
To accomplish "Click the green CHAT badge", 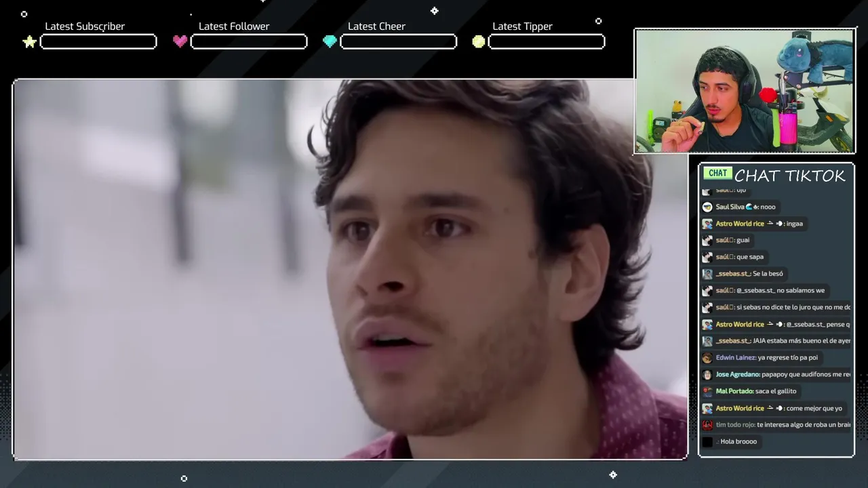I will pos(717,173).
